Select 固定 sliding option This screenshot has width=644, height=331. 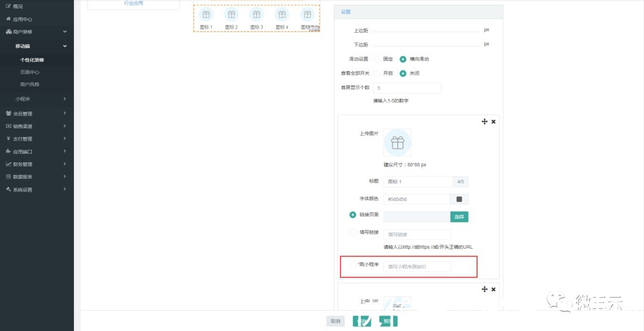(x=377, y=59)
